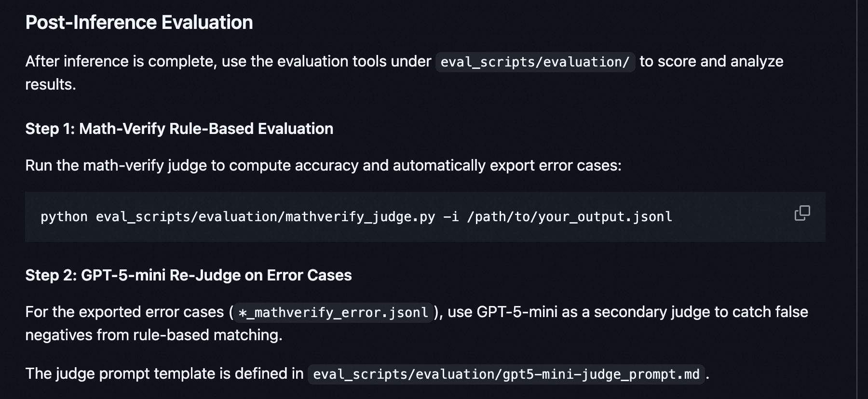Click mathverify_judge.py in the code block

tap(360, 217)
